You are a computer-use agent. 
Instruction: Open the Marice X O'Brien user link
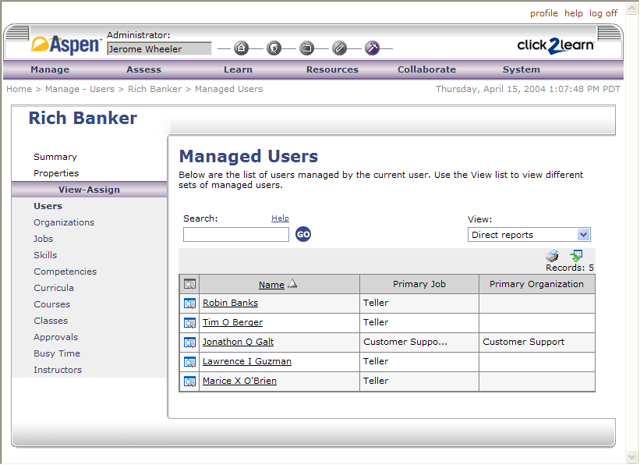point(240,381)
